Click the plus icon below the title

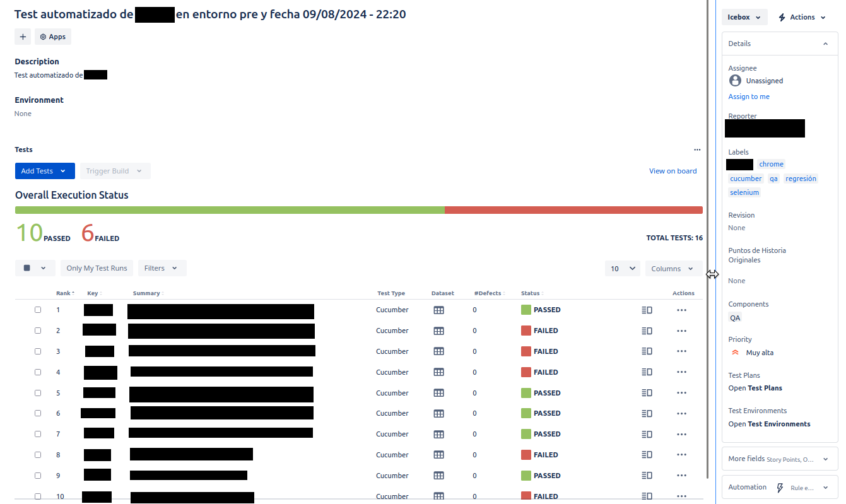[23, 37]
